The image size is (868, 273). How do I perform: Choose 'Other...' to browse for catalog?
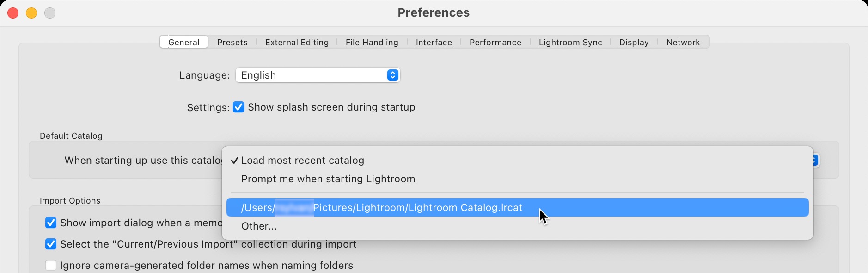pos(259,226)
